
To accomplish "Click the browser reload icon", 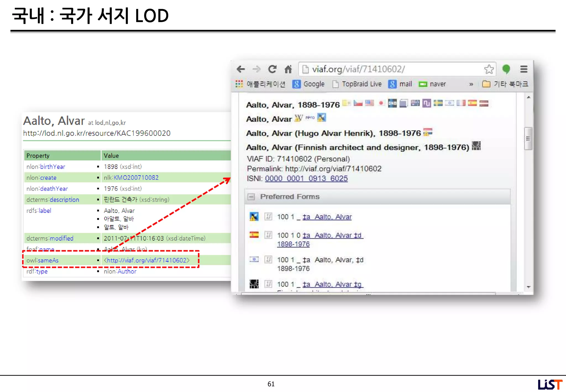I will [272, 69].
